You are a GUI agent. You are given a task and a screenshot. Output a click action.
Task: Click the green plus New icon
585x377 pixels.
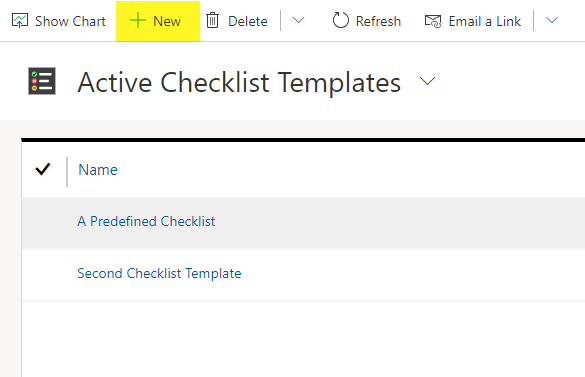pos(138,21)
